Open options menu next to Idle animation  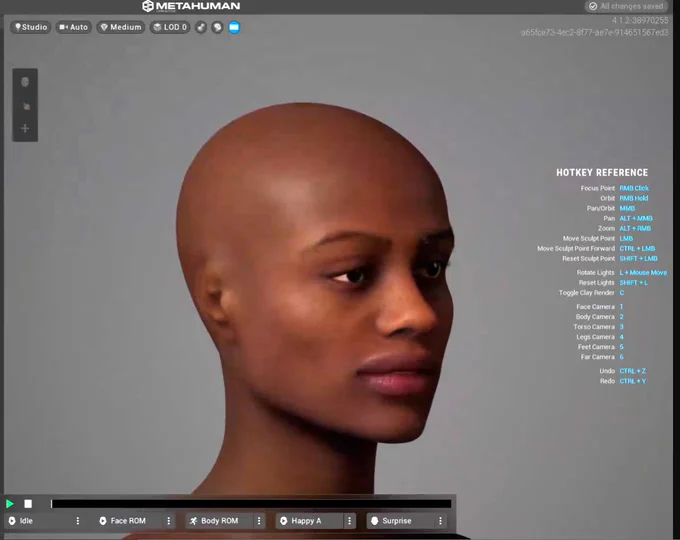pyautogui.click(x=78, y=521)
